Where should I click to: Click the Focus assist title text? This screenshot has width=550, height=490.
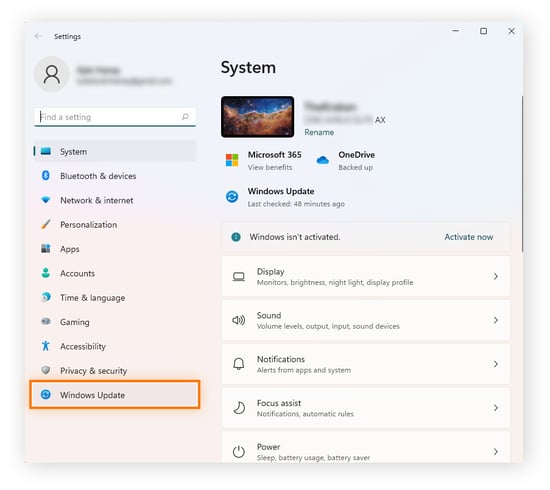coord(279,403)
